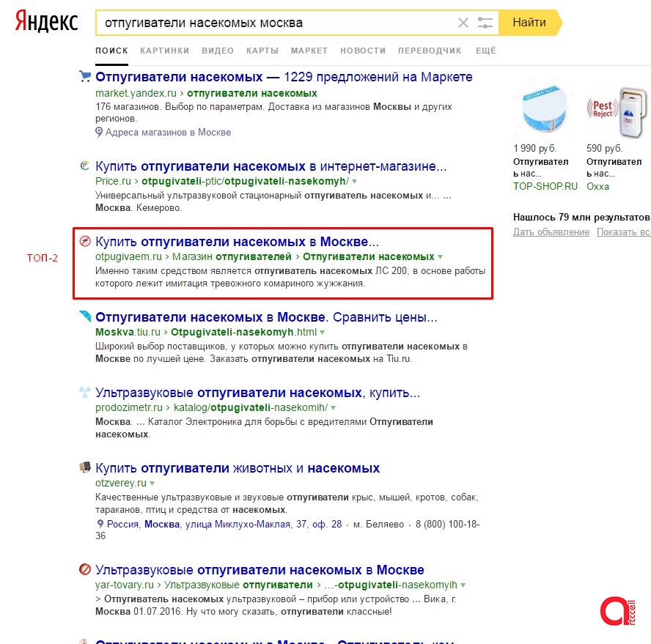Open the 1229 предложений на Маркете result
This screenshot has height=644, width=651.
pos(284,77)
